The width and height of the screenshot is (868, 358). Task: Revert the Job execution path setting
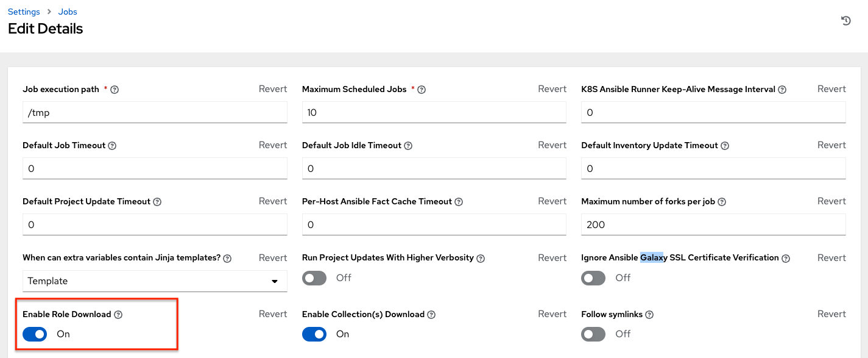click(272, 89)
